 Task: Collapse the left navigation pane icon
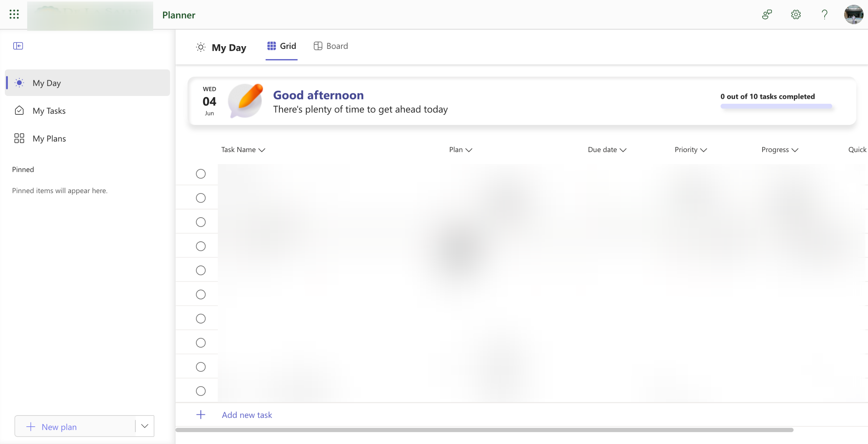tap(18, 46)
